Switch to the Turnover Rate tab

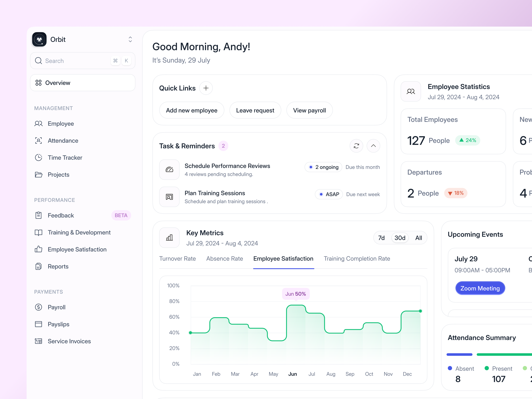tap(178, 259)
